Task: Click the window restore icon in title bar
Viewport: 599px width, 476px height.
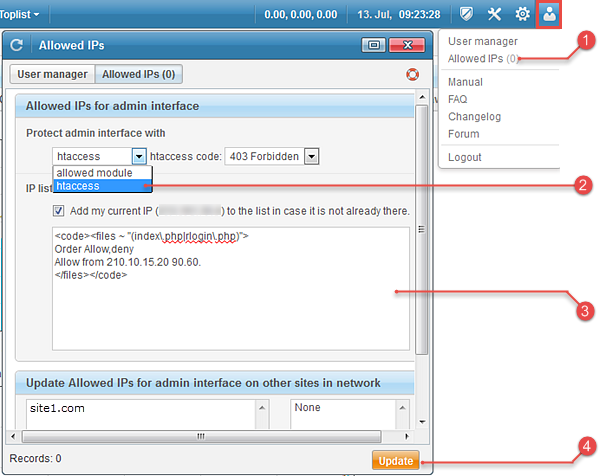Action: [374, 45]
